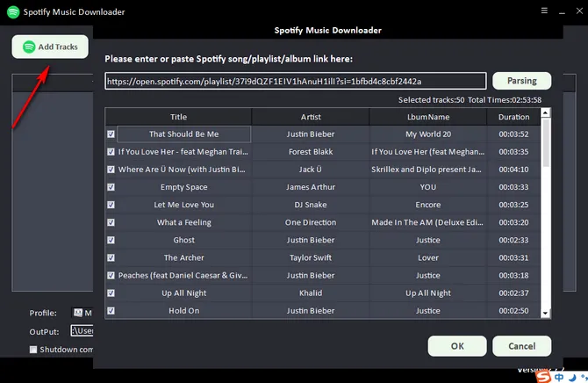Uncheck Where Are Ü Now track
This screenshot has height=383, width=588.
click(111, 170)
